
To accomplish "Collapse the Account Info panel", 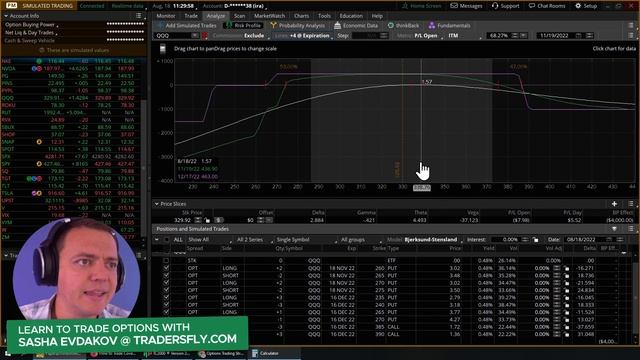I will click(6, 16).
